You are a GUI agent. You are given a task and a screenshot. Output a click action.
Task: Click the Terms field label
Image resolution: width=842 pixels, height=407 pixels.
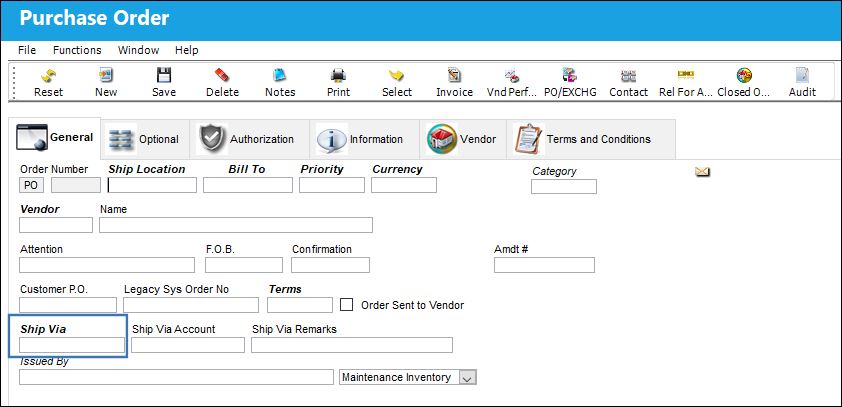coord(285,289)
